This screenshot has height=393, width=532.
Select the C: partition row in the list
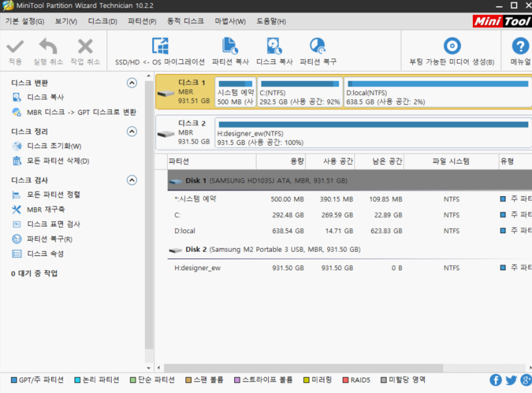point(350,215)
